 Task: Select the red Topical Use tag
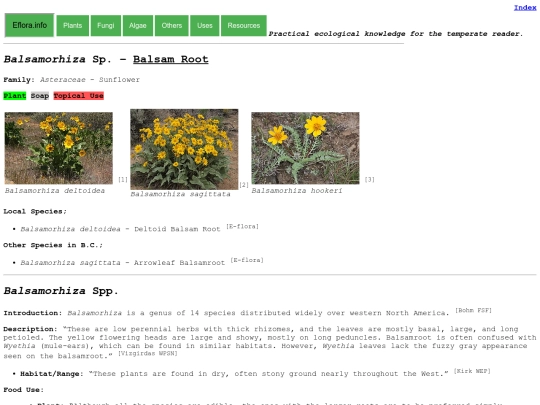click(x=79, y=96)
